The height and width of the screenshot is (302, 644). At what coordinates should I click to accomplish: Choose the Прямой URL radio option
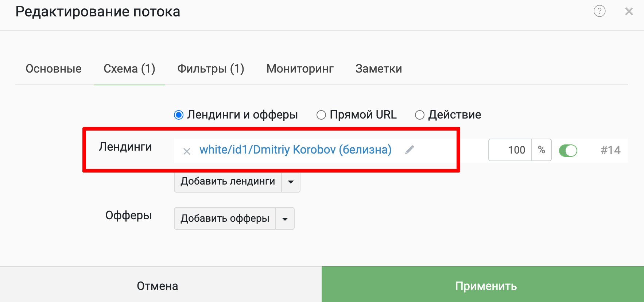(321, 115)
